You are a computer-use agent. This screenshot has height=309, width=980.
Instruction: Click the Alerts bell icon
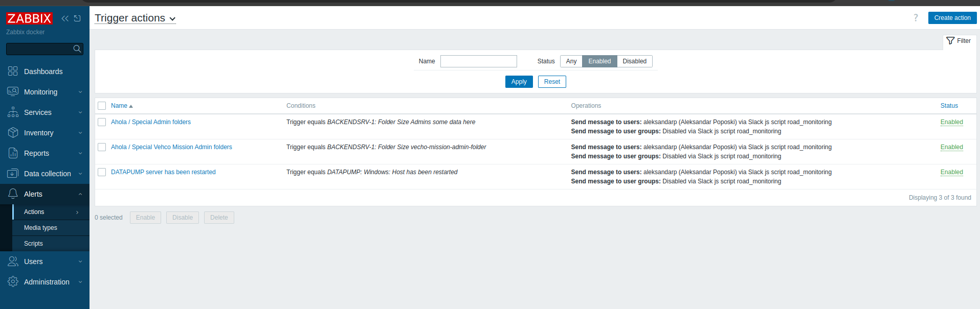(13, 194)
